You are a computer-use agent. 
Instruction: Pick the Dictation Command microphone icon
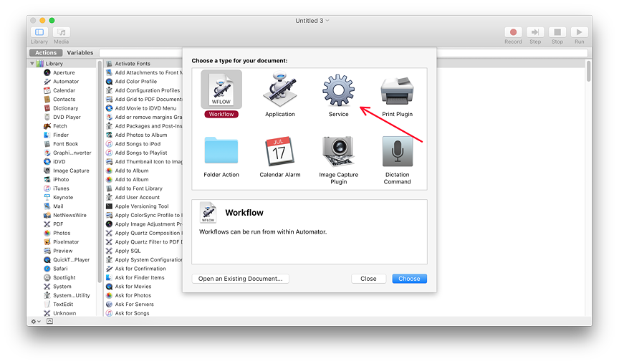(397, 152)
